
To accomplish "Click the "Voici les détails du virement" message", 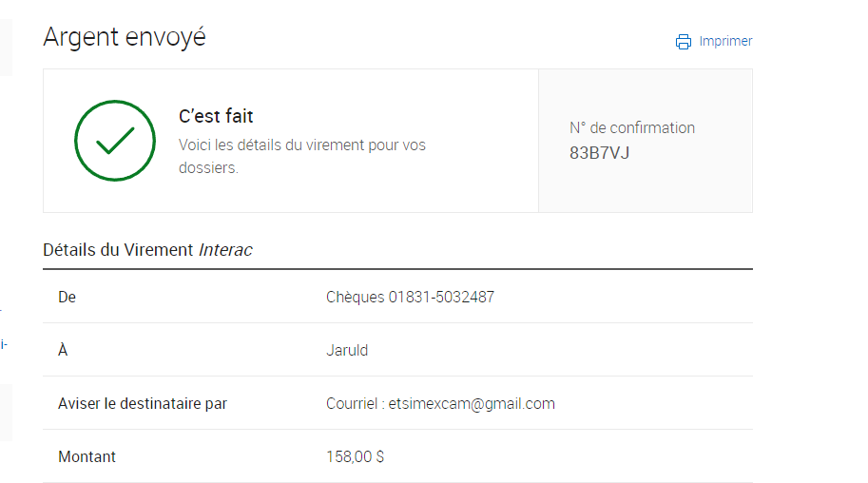I will click(x=302, y=156).
